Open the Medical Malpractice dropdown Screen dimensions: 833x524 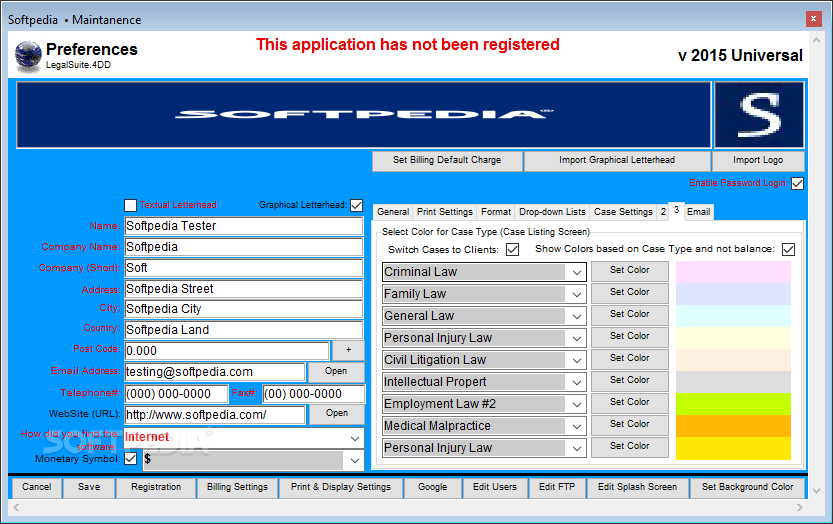point(576,426)
